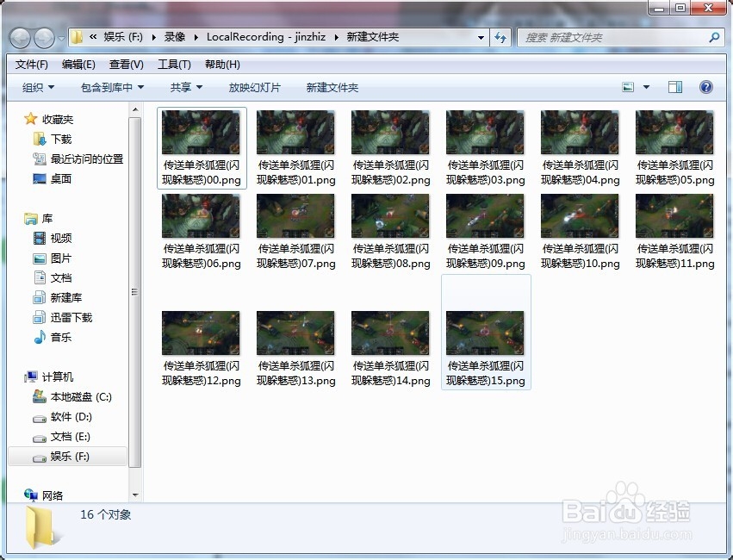The height and width of the screenshot is (560, 733).
Task: Open 下载 in the sidebar
Action: tap(61, 139)
